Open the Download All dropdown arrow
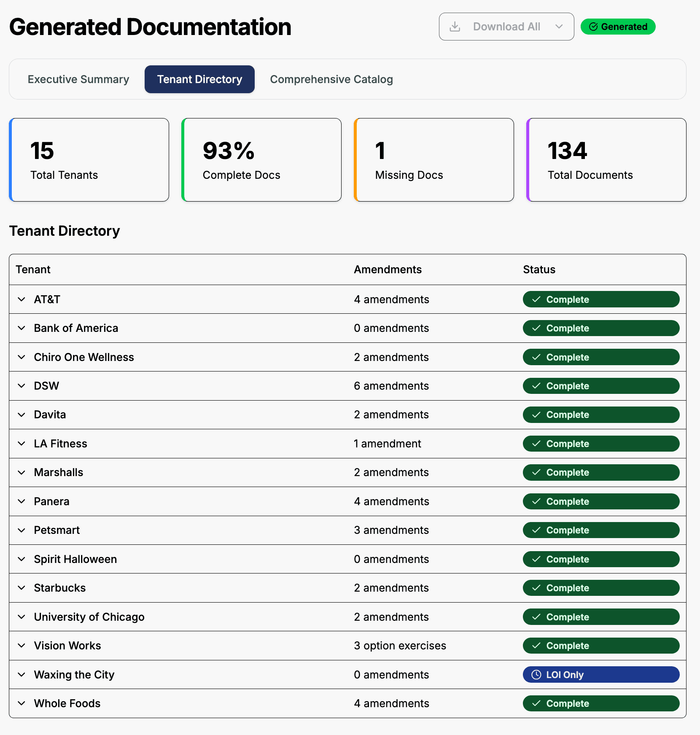This screenshot has width=700, height=735. pos(560,26)
